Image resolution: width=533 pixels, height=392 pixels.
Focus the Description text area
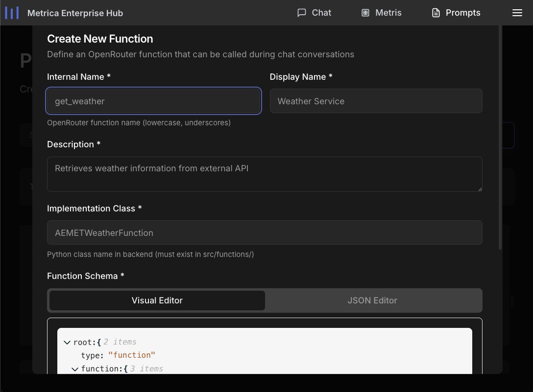pyautogui.click(x=265, y=174)
